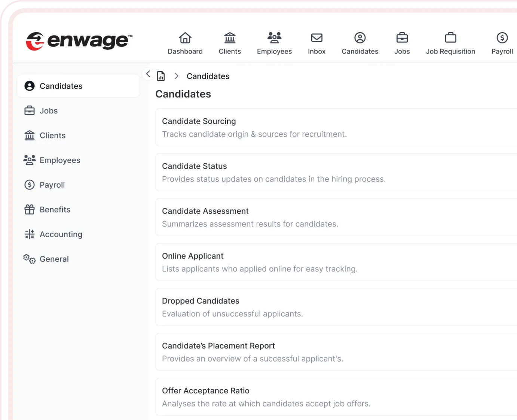Click the reports document icon in breadcrumb
This screenshot has width=517, height=420.
tap(161, 76)
